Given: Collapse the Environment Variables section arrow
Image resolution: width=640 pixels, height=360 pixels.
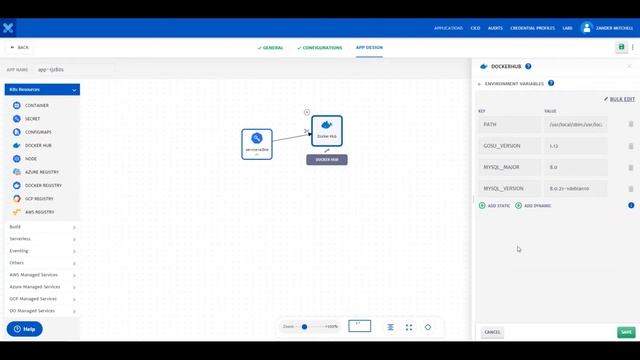Looking at the screenshot, I should coord(479,84).
